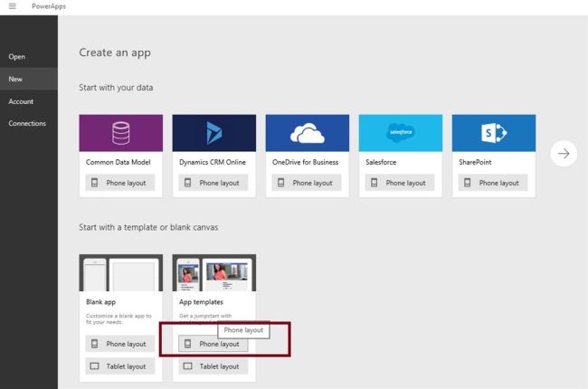Create Blank app with Phone layout
588x389 pixels.
tap(120, 344)
